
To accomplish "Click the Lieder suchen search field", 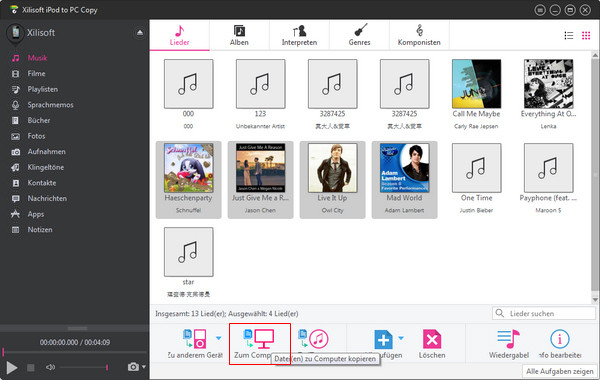I will coord(544,313).
